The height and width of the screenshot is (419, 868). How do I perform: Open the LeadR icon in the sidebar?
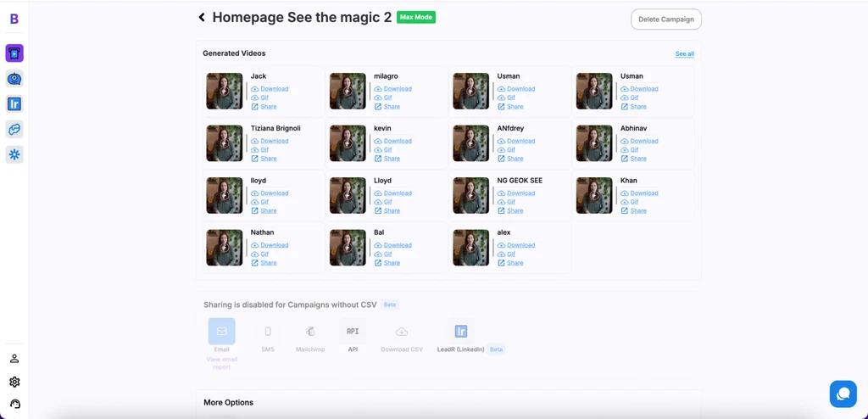tap(14, 104)
